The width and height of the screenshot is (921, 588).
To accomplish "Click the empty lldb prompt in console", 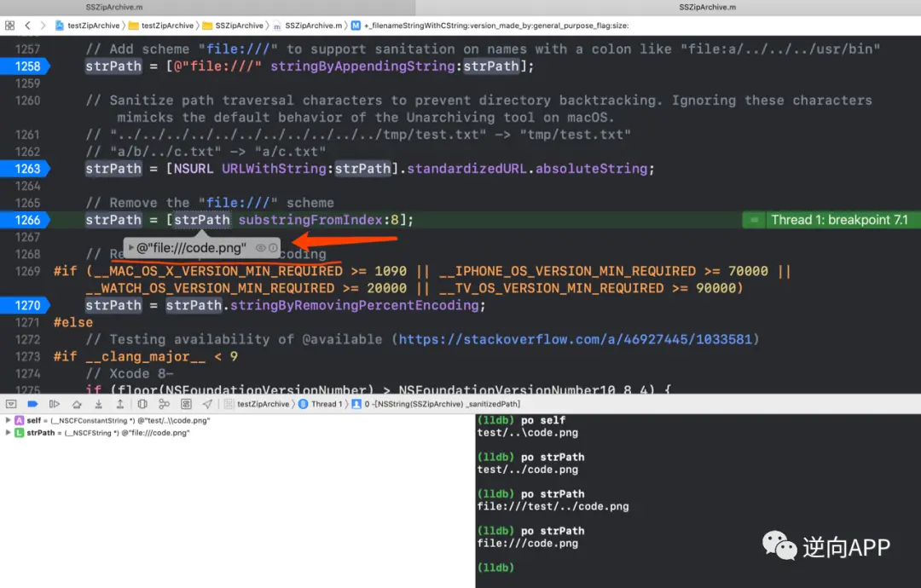I will pyautogui.click(x=495, y=568).
